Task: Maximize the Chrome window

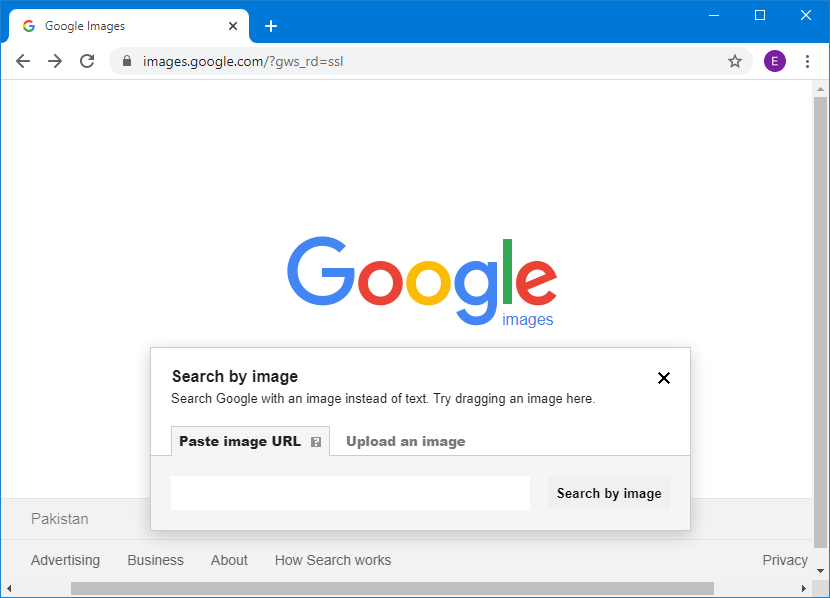Action: click(760, 15)
